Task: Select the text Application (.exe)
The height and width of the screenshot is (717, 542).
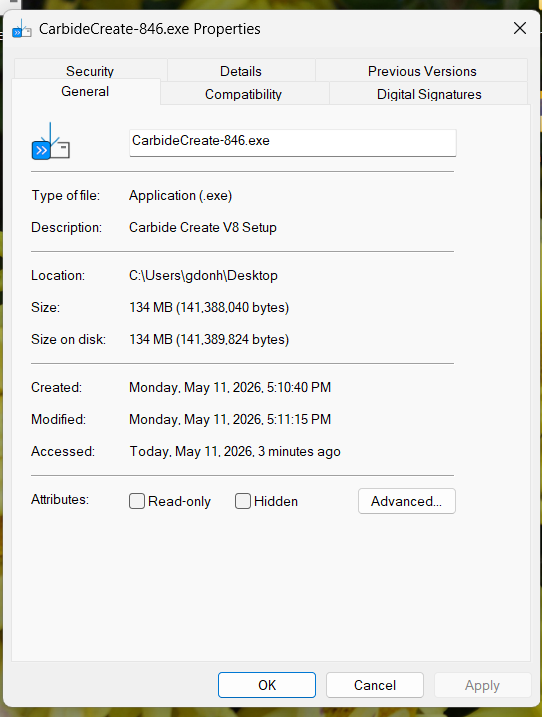Action: tap(180, 196)
